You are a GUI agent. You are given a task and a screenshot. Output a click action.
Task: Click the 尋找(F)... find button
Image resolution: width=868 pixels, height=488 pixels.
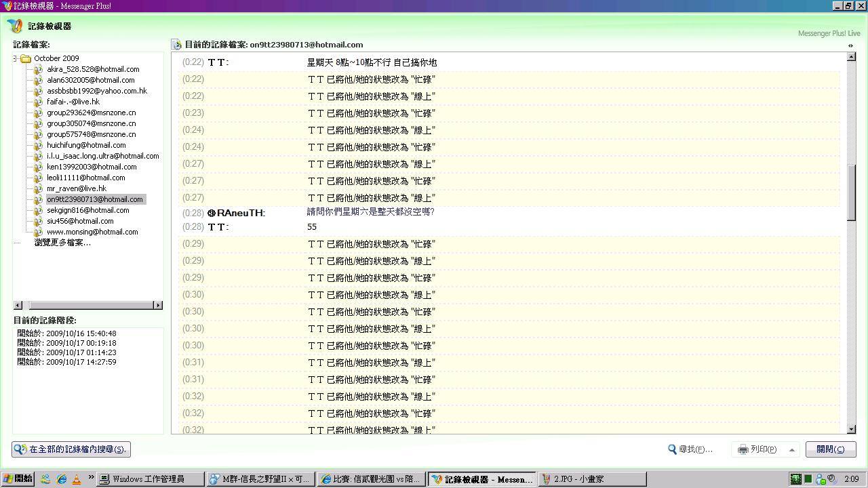(690, 449)
